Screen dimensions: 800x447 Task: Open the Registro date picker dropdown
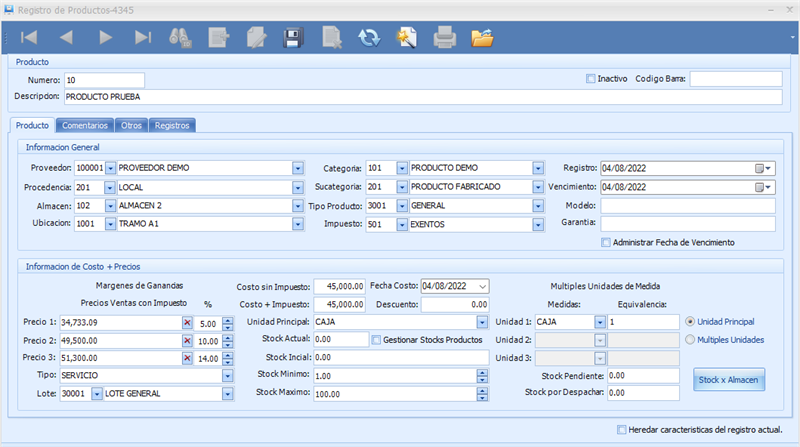[765, 168]
